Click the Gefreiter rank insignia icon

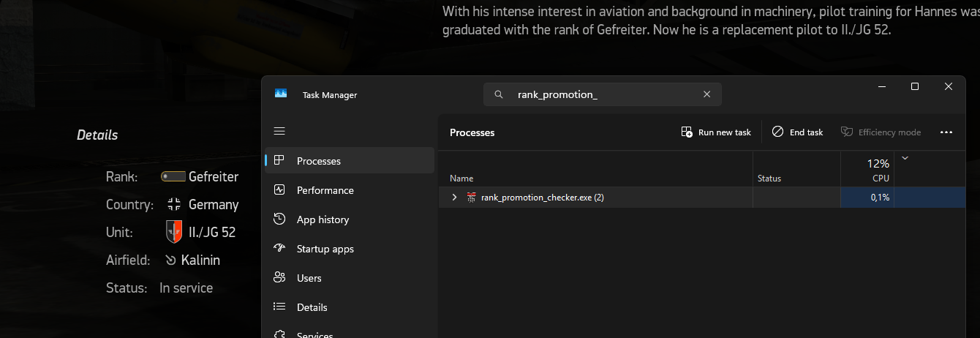click(173, 176)
